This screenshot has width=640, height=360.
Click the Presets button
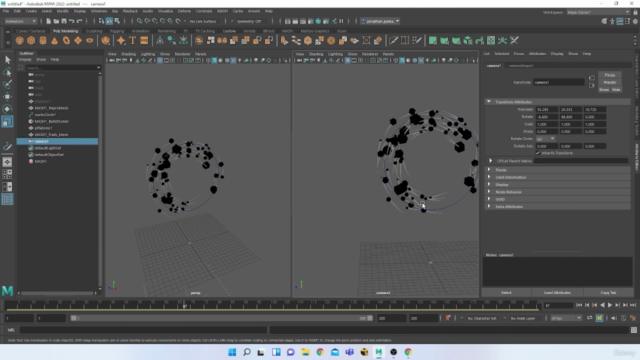click(x=610, y=82)
